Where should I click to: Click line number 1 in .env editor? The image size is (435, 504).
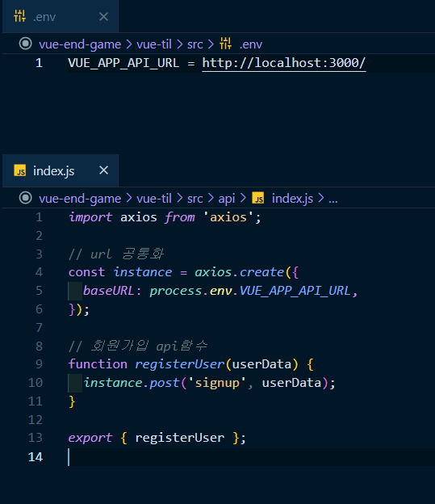40,63
